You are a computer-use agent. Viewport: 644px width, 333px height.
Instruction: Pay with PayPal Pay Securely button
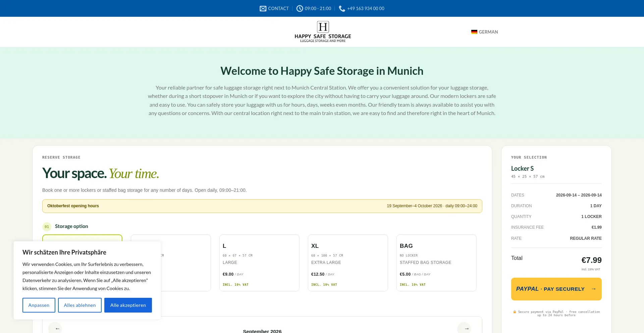(556, 289)
